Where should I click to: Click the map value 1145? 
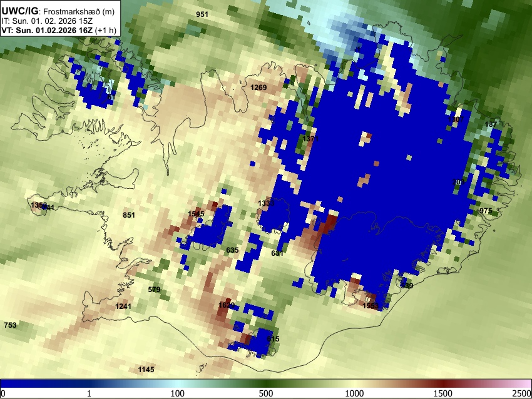[146, 370]
